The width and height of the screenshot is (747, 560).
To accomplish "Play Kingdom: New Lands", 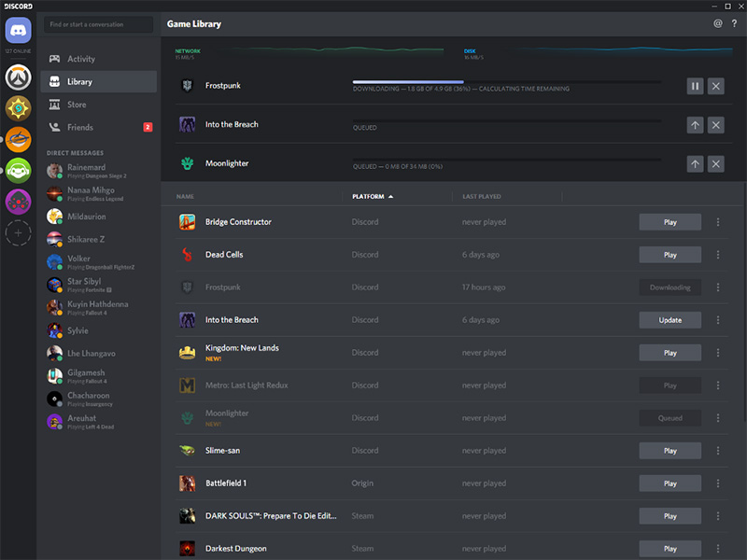I will point(669,353).
